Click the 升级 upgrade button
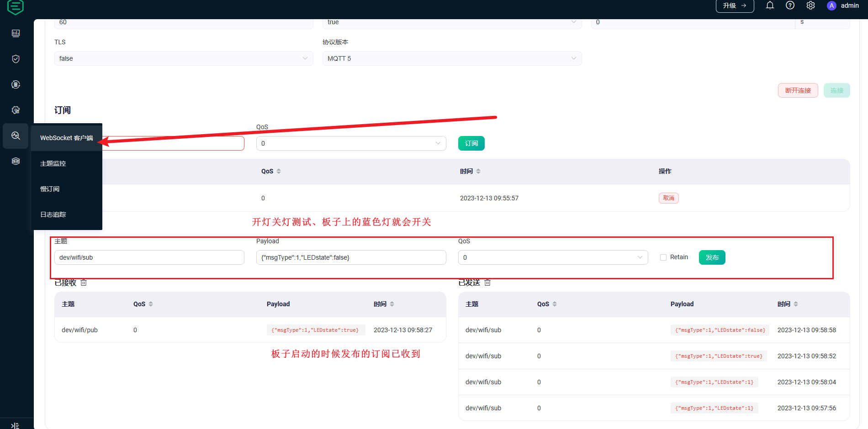Image resolution: width=868 pixels, height=429 pixels. click(x=735, y=5)
